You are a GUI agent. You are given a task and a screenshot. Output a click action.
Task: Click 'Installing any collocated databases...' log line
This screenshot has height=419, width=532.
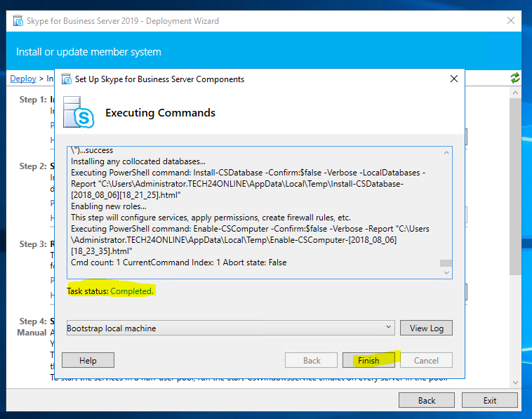point(138,161)
